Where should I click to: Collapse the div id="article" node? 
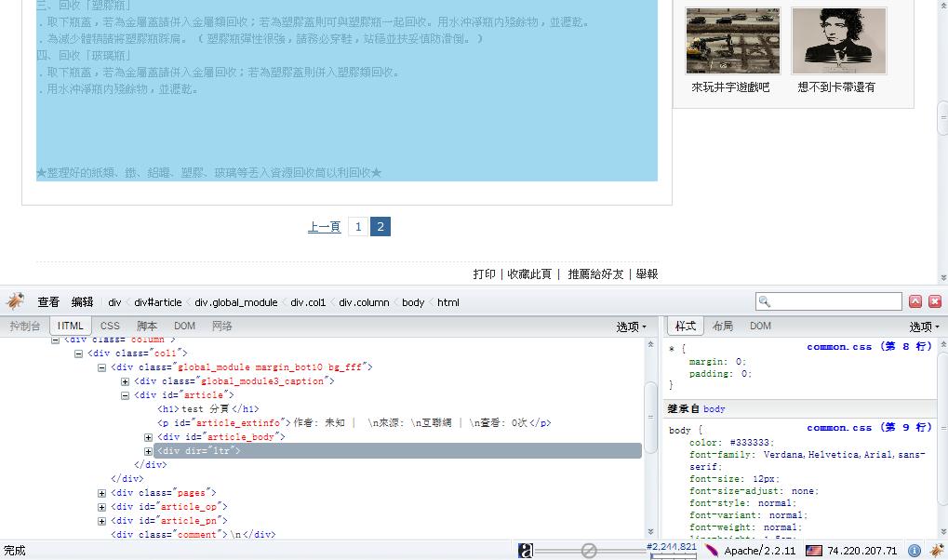(125, 395)
